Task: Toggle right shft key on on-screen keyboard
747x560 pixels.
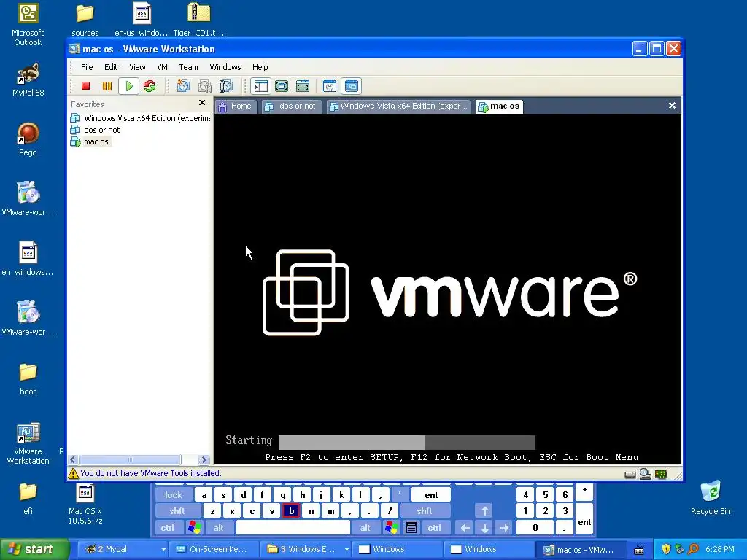Action: pos(425,511)
